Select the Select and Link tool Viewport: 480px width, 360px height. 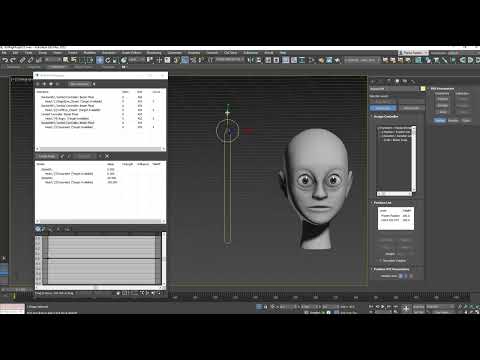point(22,60)
